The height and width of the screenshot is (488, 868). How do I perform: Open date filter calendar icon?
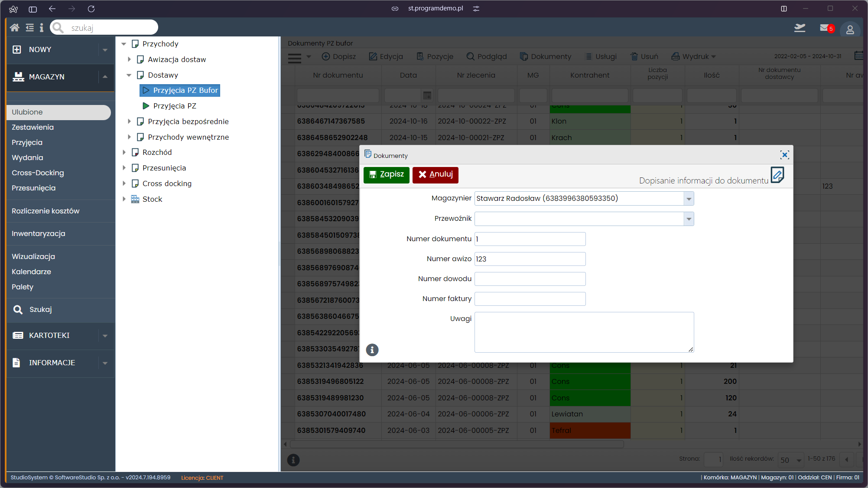[x=858, y=56]
